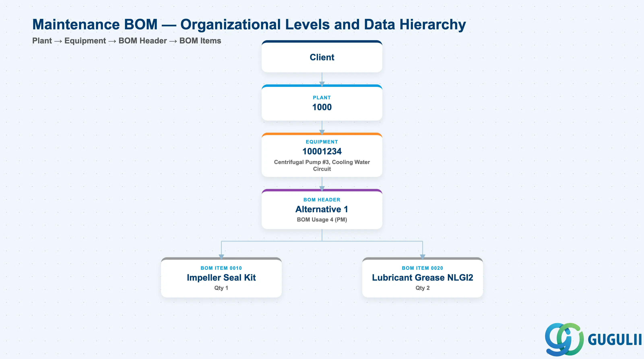The width and height of the screenshot is (644, 359).
Task: Click the 'BOM HEADER' label
Action: pos(322,200)
